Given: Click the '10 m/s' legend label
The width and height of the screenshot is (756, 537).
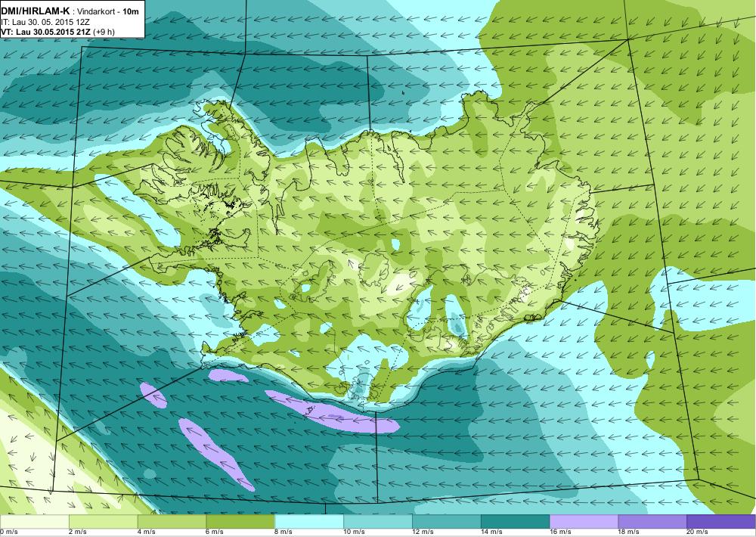Looking at the screenshot, I should coord(355,532).
